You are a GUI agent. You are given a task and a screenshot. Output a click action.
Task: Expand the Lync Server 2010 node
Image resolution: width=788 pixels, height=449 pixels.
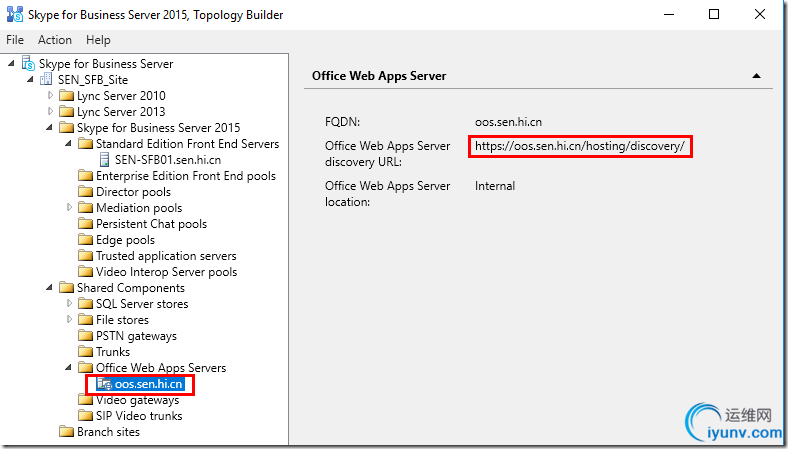(50, 95)
